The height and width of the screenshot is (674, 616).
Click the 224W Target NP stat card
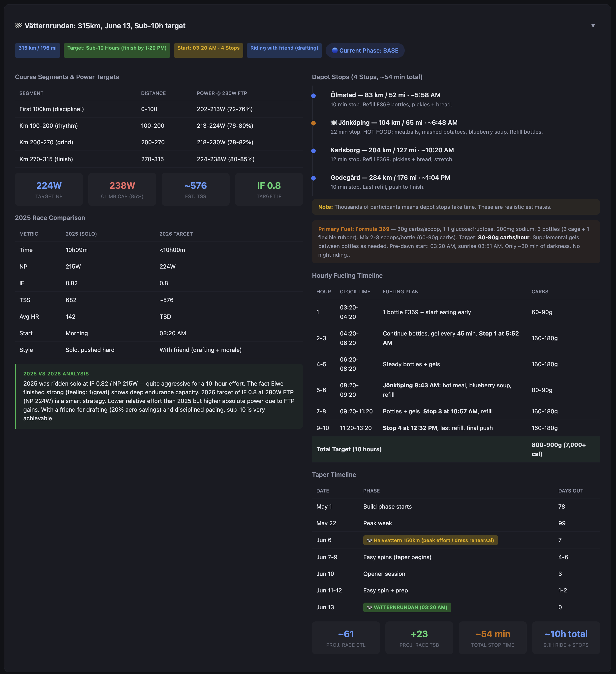(49, 189)
